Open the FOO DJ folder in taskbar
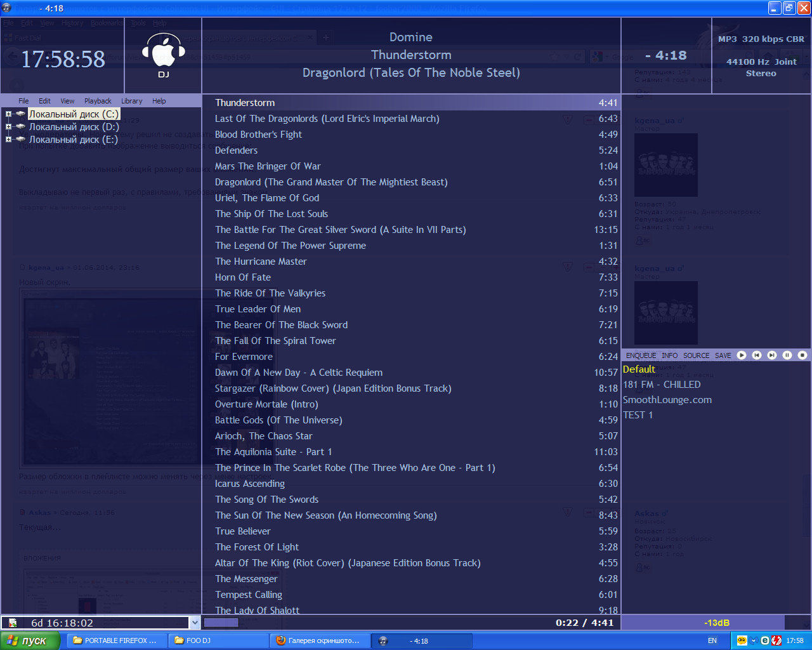This screenshot has width=812, height=650. pyautogui.click(x=218, y=640)
